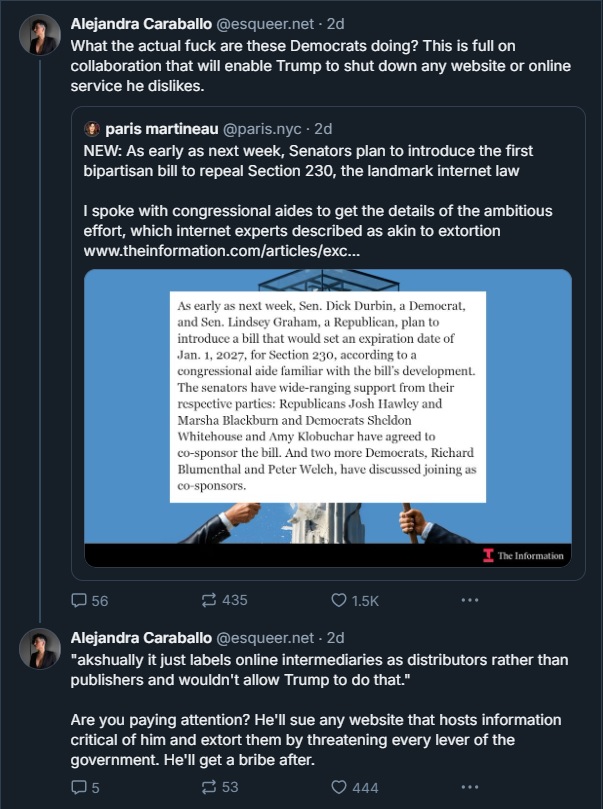Open more options on the second post

[470, 787]
